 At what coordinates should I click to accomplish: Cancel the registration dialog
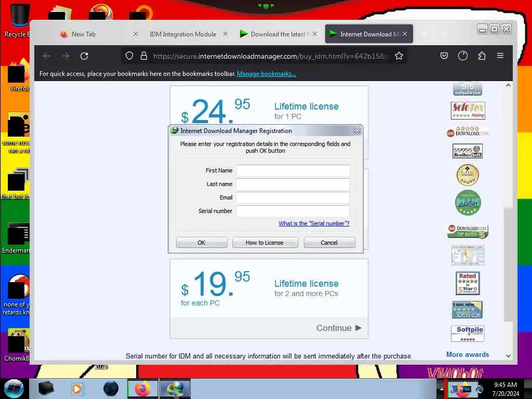tap(329, 243)
